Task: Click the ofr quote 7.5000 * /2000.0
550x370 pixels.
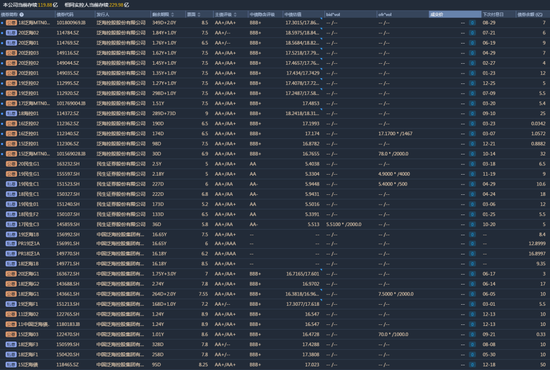Action: (396, 294)
